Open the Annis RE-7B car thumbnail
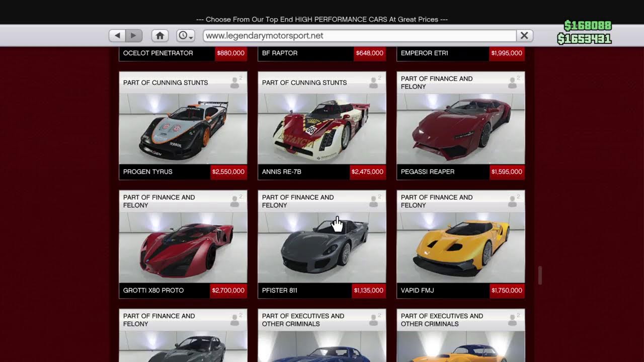Viewport: 644px width, 362px height. tap(322, 129)
